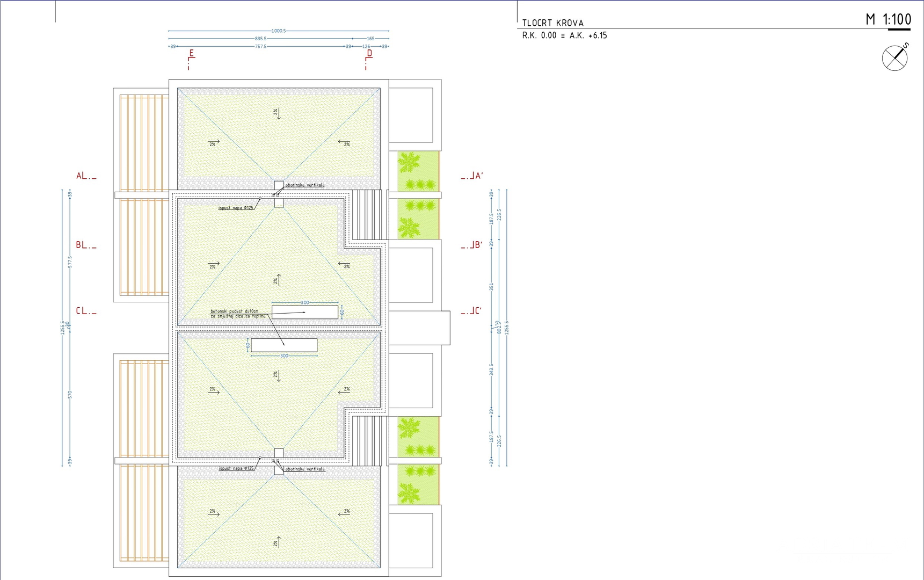This screenshot has height=580, width=924.
Task: Click the north arrow compass symbol
Action: 894,57
